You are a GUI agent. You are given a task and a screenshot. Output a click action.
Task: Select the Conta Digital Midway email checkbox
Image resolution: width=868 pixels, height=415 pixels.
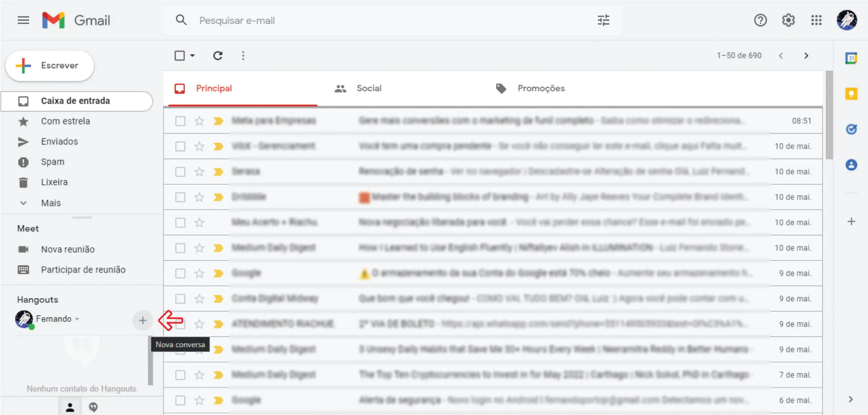tap(180, 299)
